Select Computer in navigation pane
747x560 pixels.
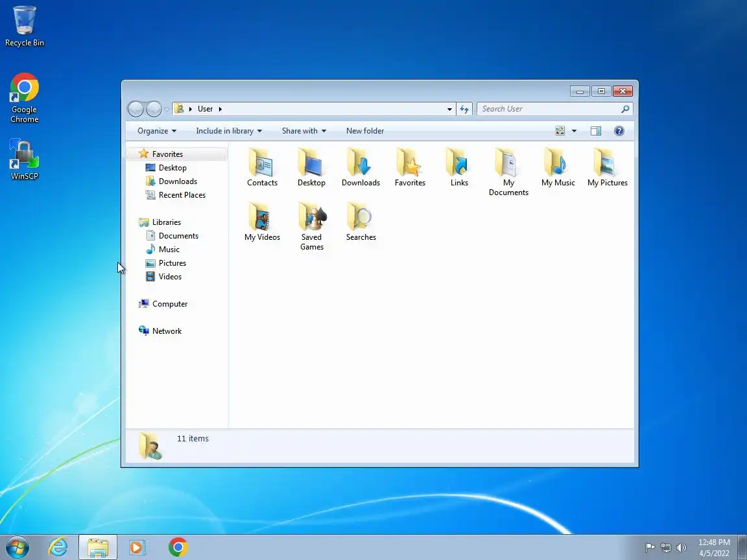pos(170,304)
